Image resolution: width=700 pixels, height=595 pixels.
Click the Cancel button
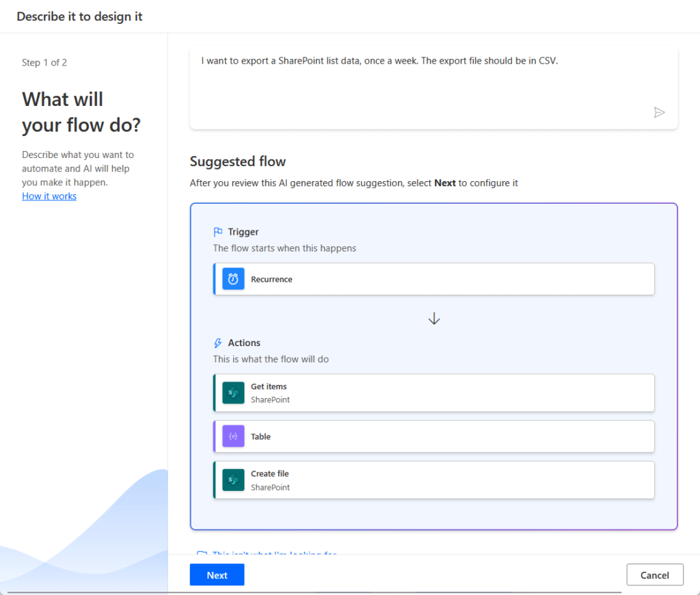click(654, 575)
